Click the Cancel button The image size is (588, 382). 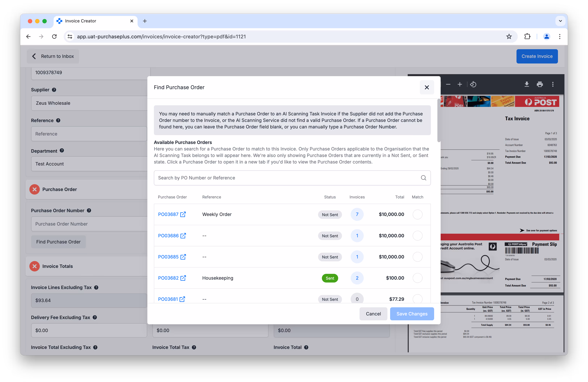click(x=373, y=314)
